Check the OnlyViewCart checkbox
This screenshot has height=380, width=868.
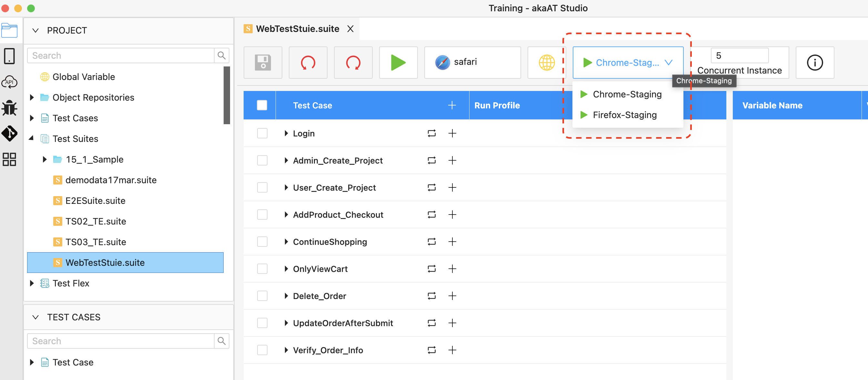[x=262, y=269]
